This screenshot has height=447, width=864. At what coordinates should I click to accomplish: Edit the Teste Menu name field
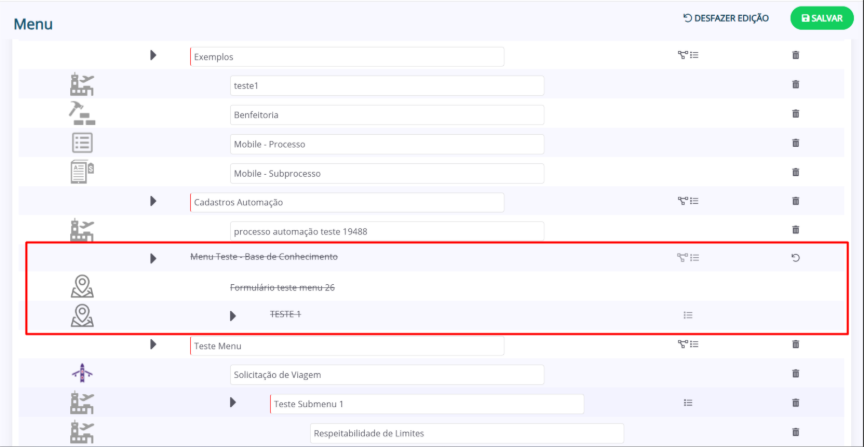[347, 346]
